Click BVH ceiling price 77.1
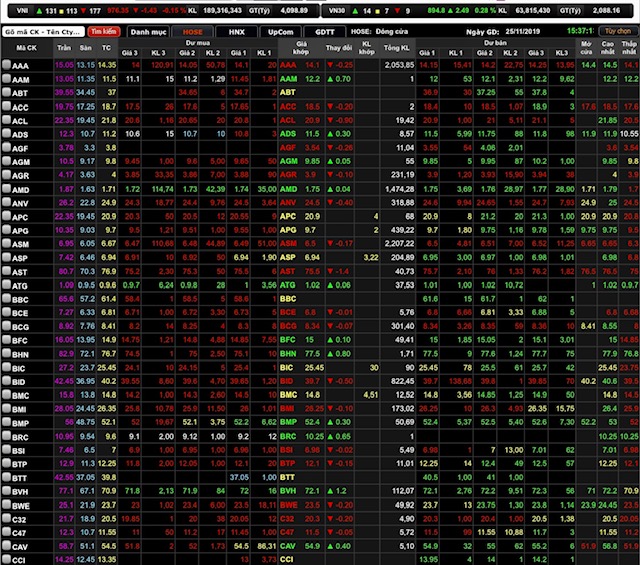Screen dimensions: 640x565 click(x=66, y=491)
